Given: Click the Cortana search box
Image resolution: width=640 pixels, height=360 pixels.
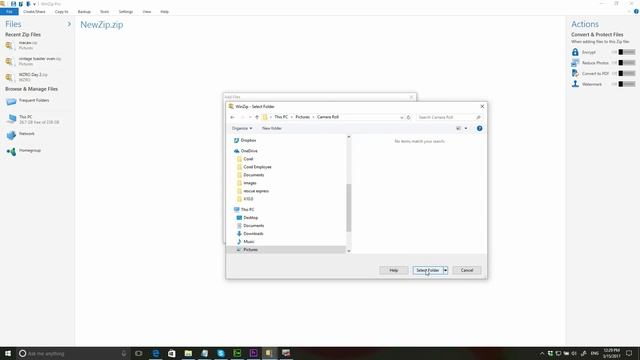Looking at the screenshot, I should point(73,353).
